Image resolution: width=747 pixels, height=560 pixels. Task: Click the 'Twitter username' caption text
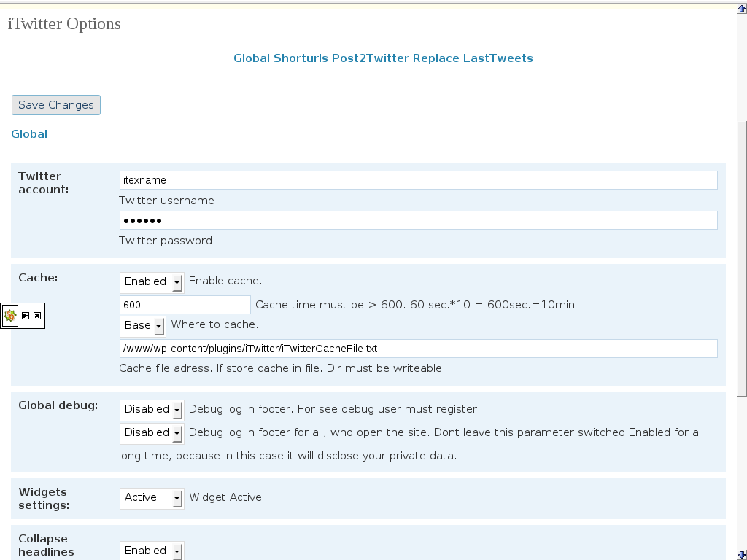(x=166, y=201)
